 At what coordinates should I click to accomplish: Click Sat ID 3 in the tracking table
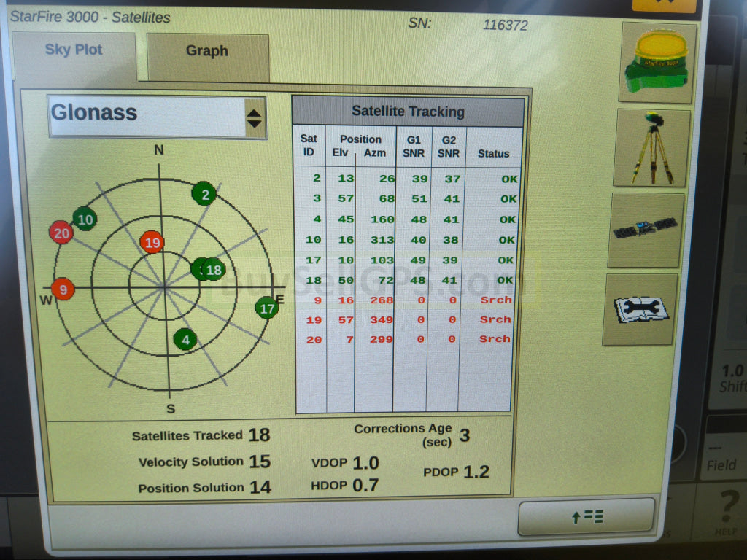click(x=317, y=198)
